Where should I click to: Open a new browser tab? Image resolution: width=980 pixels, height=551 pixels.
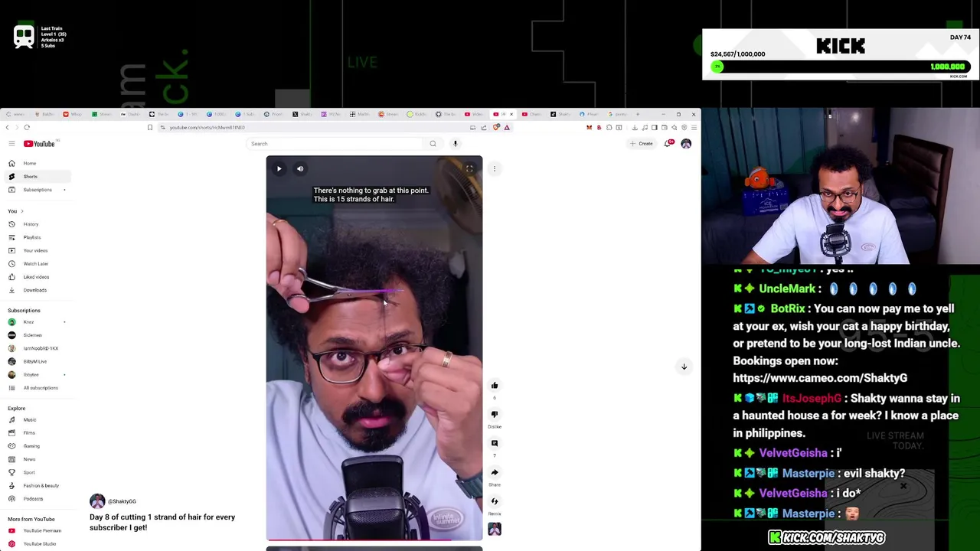click(x=637, y=114)
